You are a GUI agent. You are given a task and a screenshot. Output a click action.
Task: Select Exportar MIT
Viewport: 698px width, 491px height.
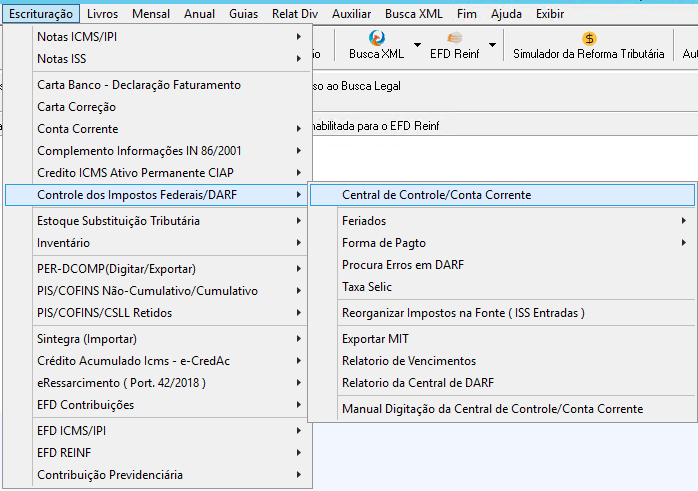[502, 339]
